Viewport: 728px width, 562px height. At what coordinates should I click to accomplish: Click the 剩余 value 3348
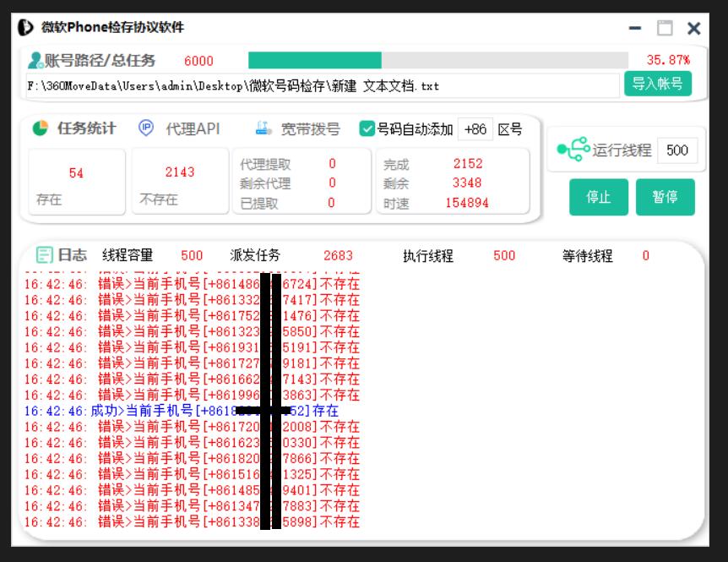[467, 183]
